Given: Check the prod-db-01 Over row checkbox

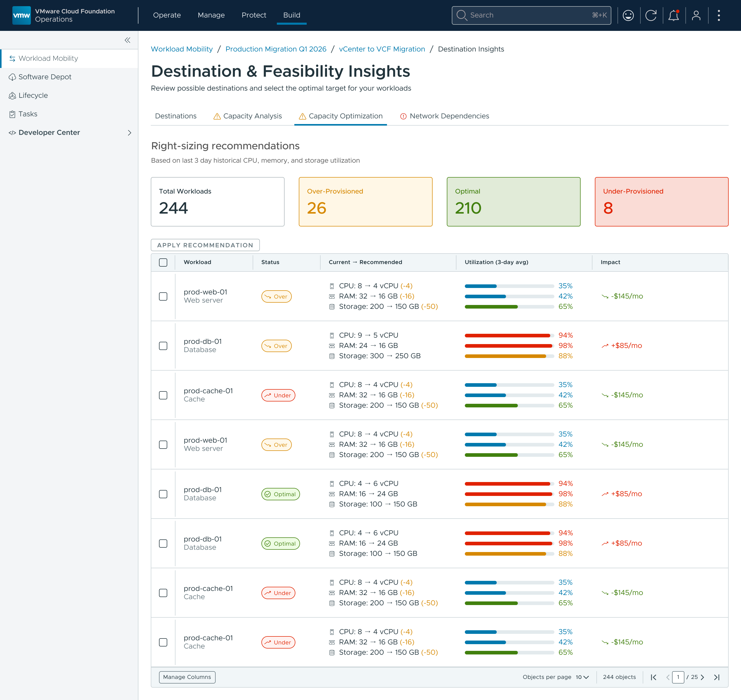Looking at the screenshot, I should (x=163, y=346).
